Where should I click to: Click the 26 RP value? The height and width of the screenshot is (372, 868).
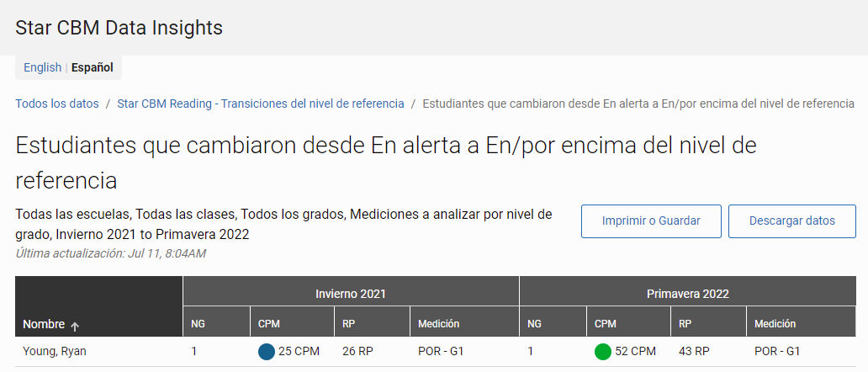coord(357,352)
